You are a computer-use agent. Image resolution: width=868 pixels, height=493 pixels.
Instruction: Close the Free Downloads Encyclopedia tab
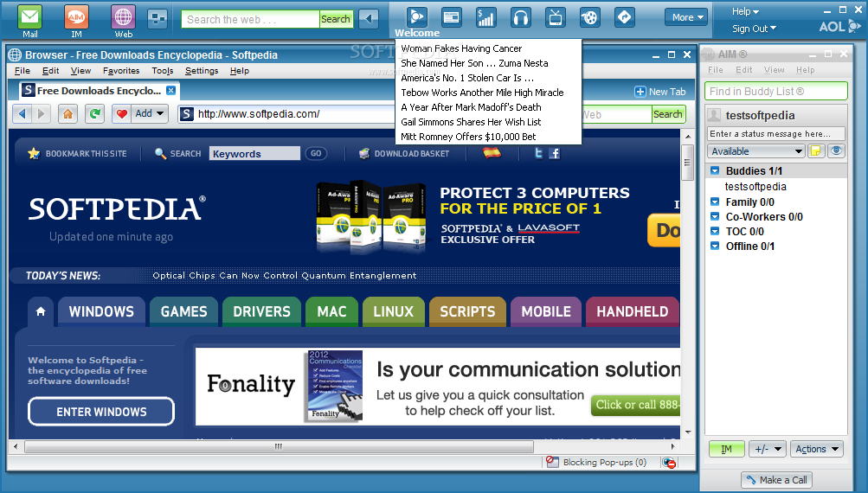coord(171,90)
